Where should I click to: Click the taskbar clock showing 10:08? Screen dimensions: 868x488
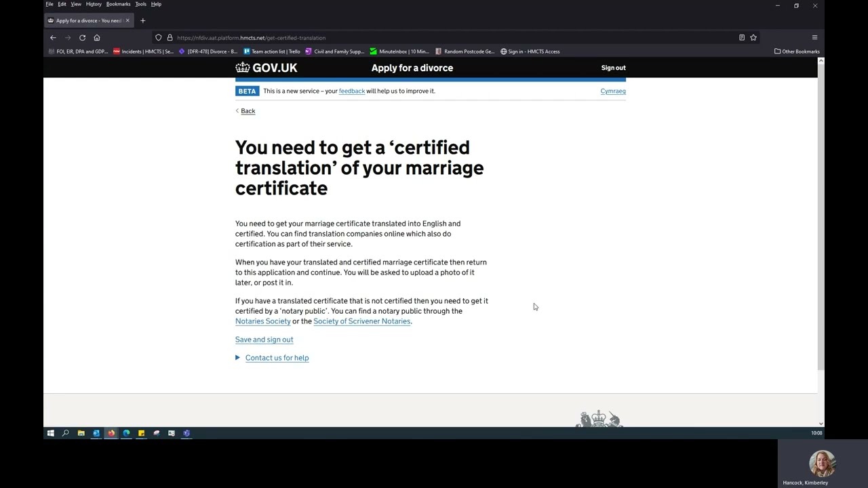pyautogui.click(x=816, y=433)
